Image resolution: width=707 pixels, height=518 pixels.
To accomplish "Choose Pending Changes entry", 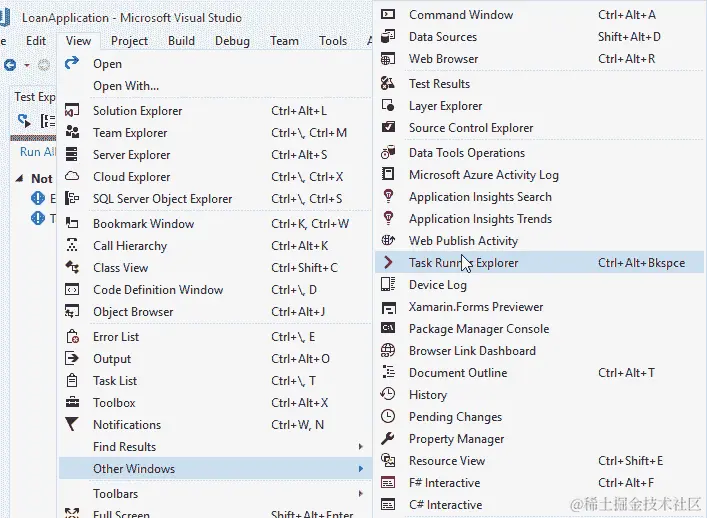I will (x=539, y=417).
